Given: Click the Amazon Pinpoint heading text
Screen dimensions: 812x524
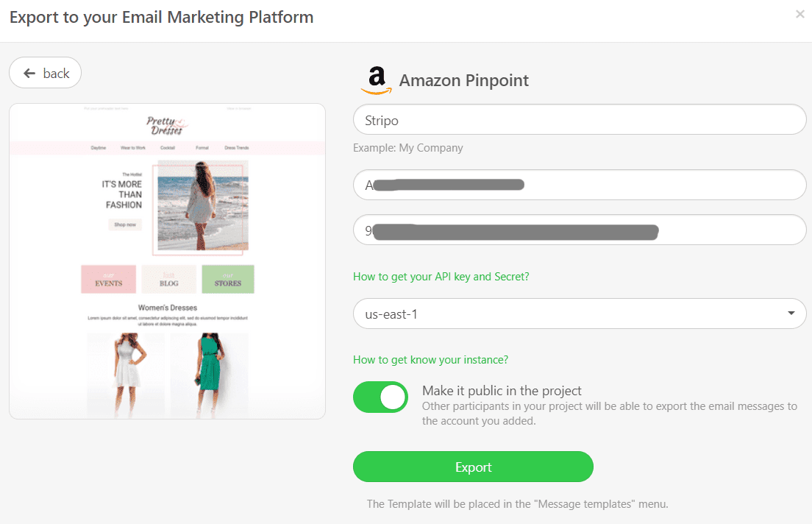Looking at the screenshot, I should pos(464,80).
